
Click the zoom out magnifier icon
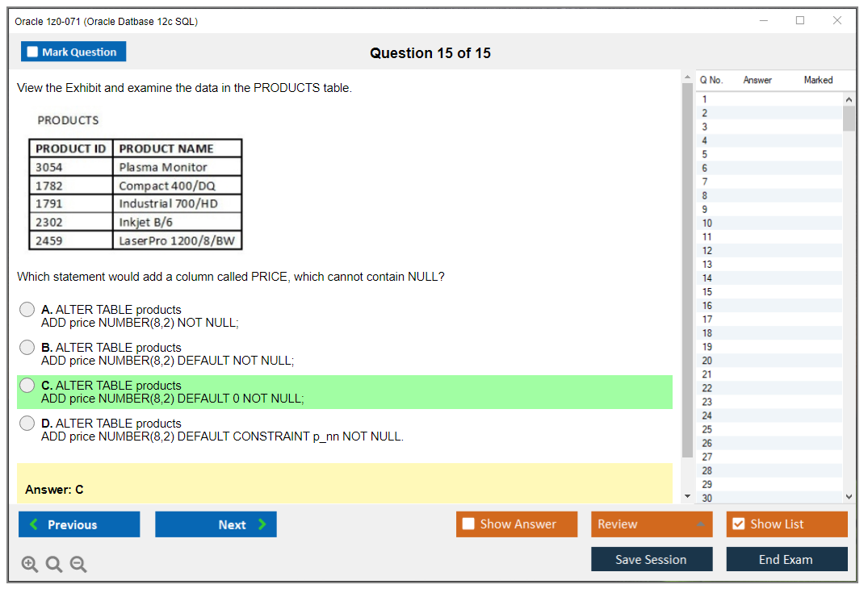(78, 565)
